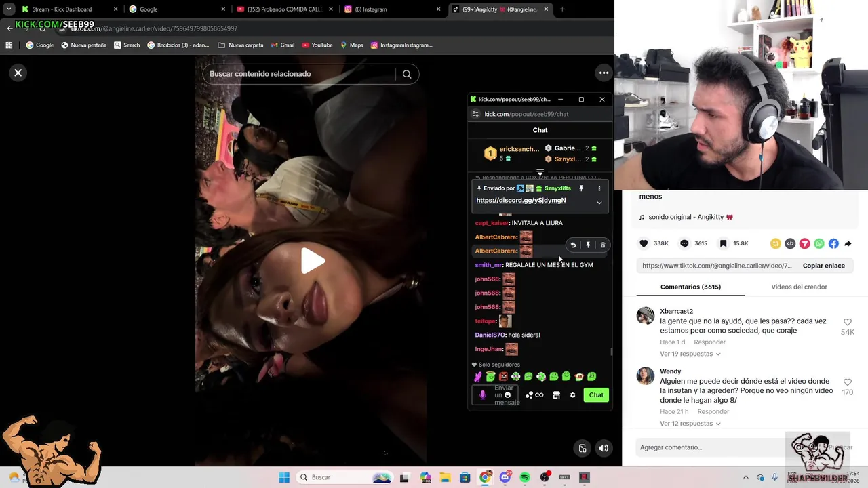The width and height of the screenshot is (868, 488).
Task: Close the TikTok video viewer with the X button
Action: [x=18, y=73]
